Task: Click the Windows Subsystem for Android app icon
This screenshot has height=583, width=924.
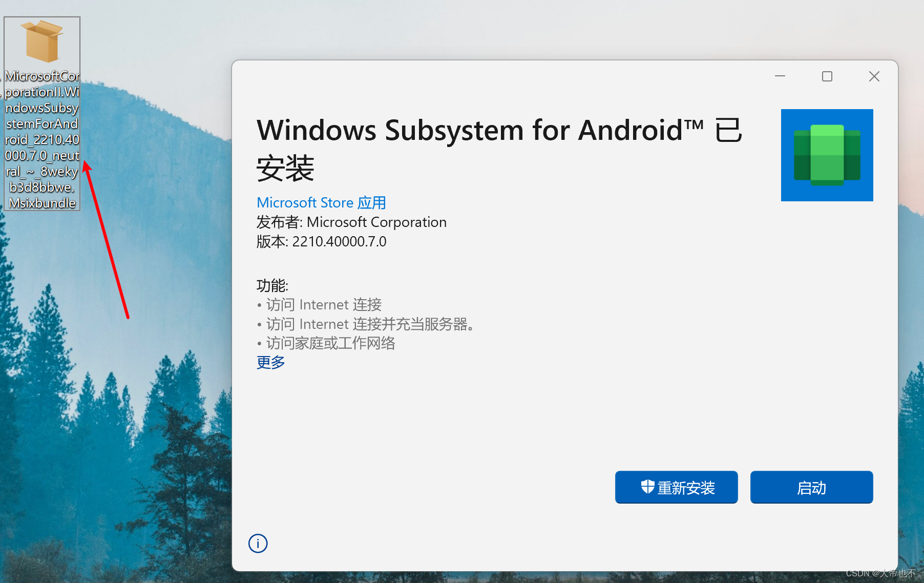Action: tap(826, 155)
